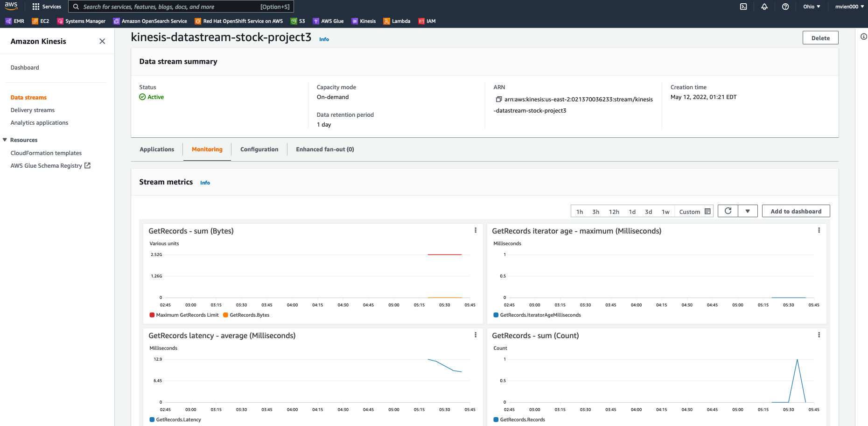
Task: Open CloudShell terminal icon
Action: pyautogui.click(x=743, y=7)
